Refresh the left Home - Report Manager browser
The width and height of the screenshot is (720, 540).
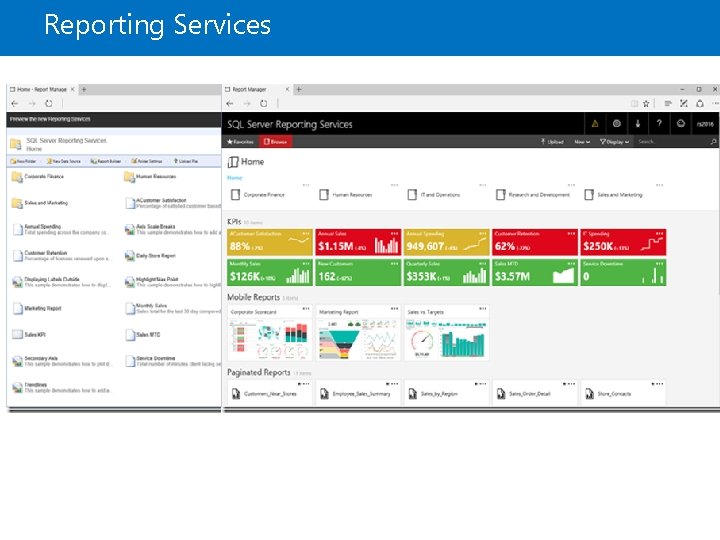tap(49, 104)
